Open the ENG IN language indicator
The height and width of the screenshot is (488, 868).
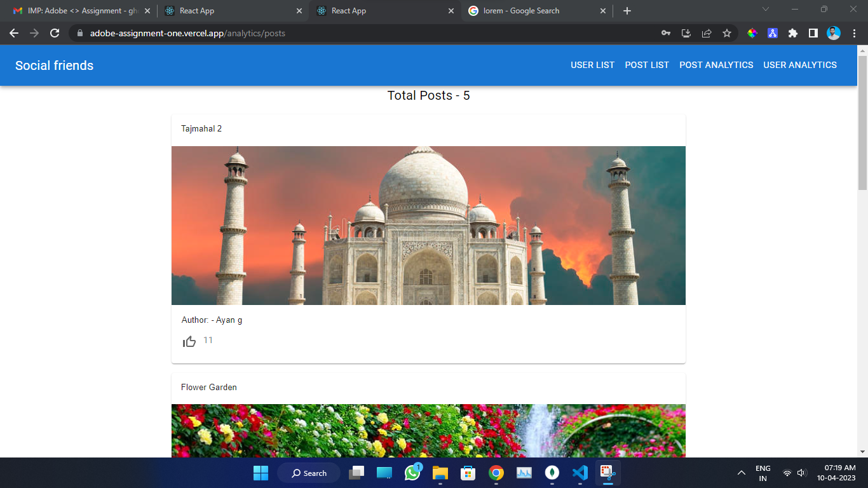pyautogui.click(x=763, y=473)
